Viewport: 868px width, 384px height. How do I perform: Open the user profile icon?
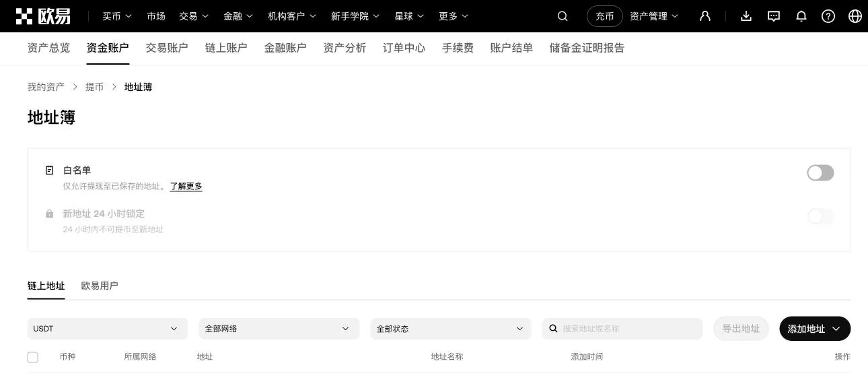pos(705,16)
